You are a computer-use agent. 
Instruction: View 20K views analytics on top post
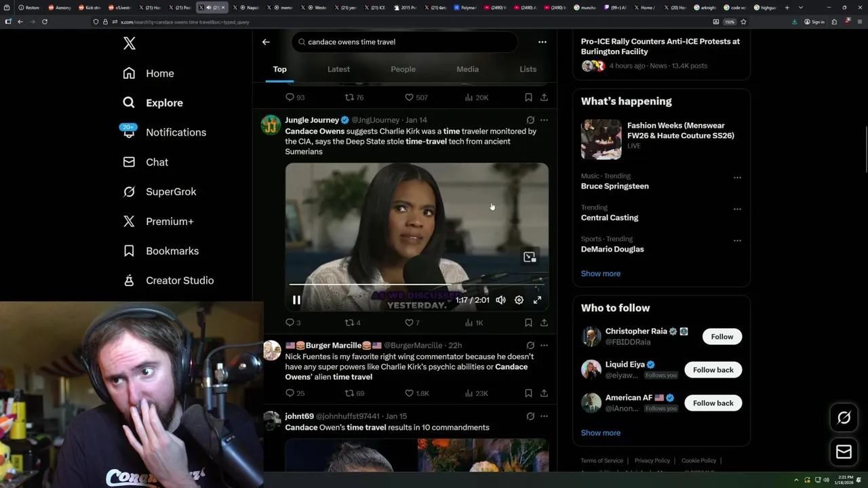[x=477, y=98]
